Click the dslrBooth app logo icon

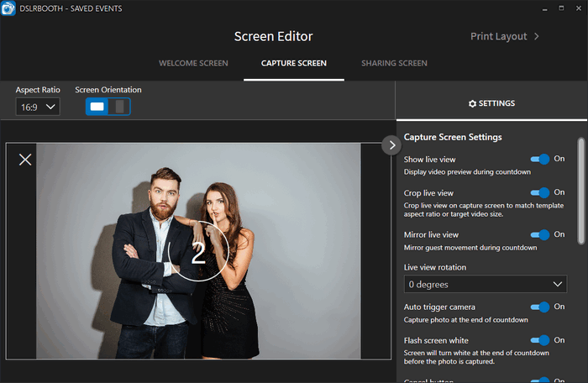[10, 8]
